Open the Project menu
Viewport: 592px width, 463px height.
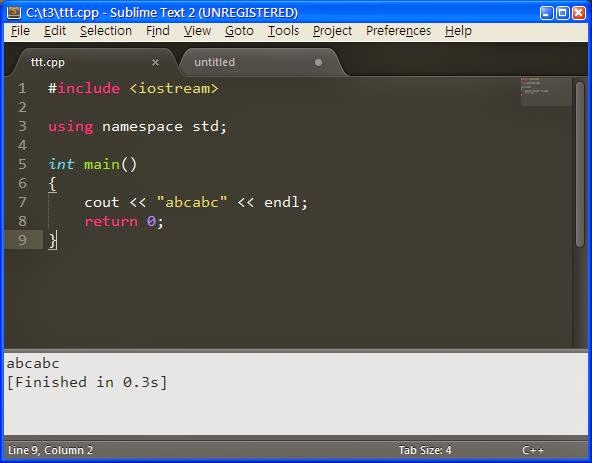[332, 31]
